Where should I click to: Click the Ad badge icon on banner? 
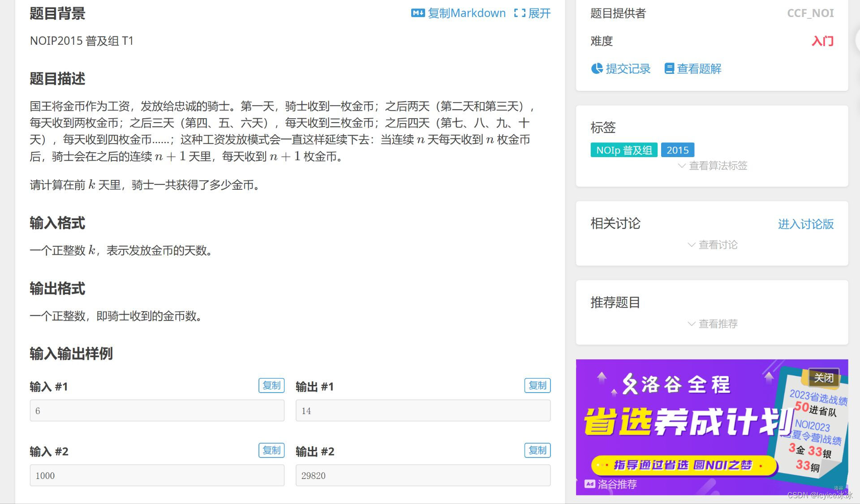pos(589,484)
